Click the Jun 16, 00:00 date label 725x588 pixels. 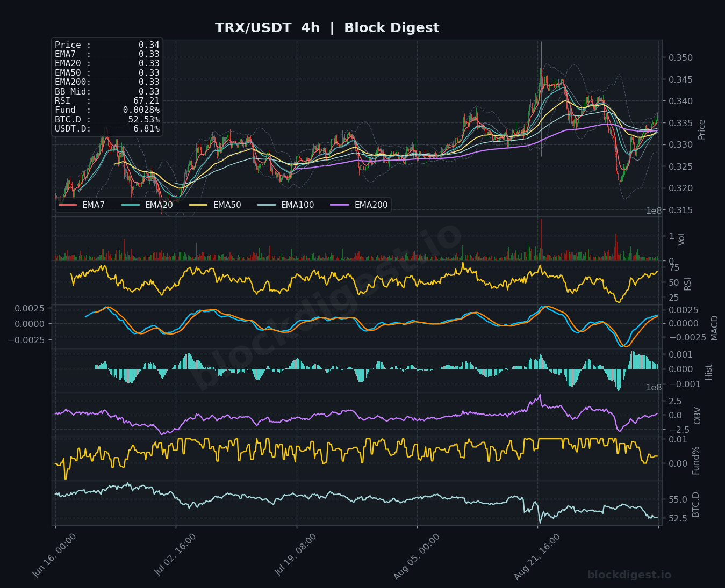click(x=54, y=556)
